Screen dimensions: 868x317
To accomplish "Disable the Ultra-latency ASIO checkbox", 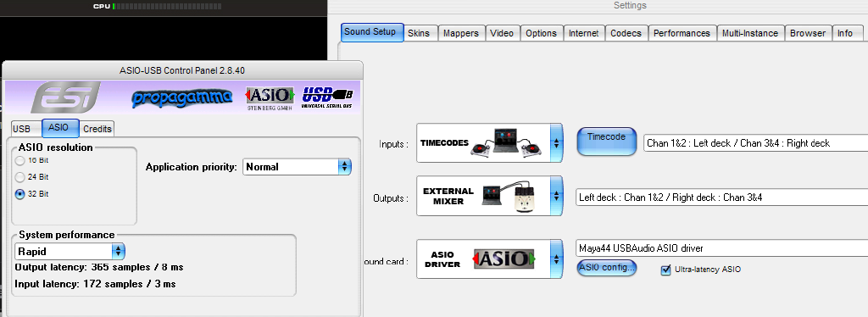I will pos(666,270).
